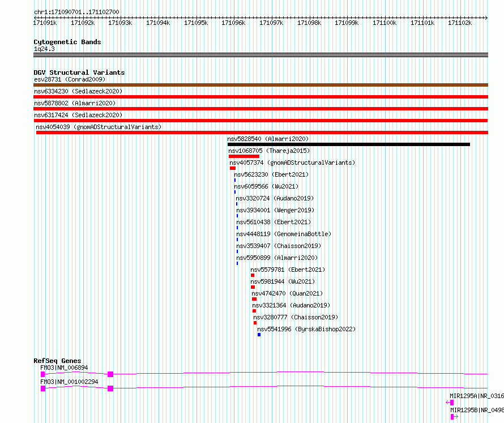Click the esv28731 (Conrad2009) brown variant bar

tap(260, 85)
